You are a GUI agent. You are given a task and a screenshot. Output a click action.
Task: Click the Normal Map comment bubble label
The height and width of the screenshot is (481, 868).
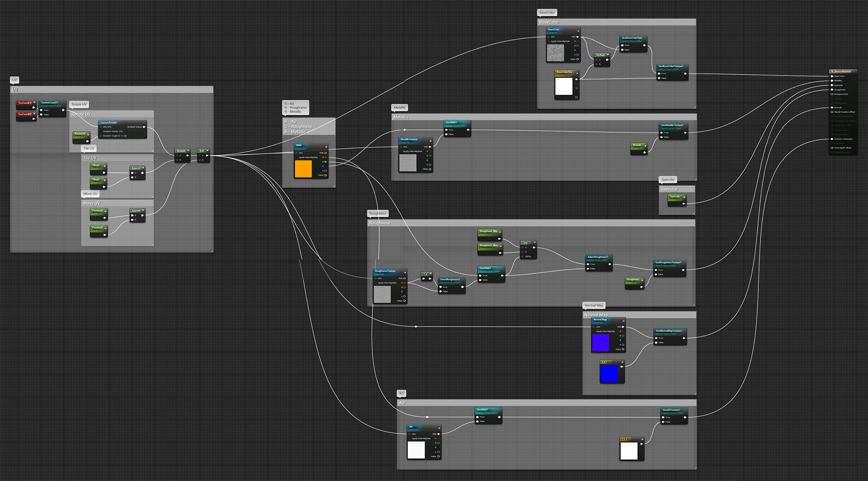click(594, 305)
